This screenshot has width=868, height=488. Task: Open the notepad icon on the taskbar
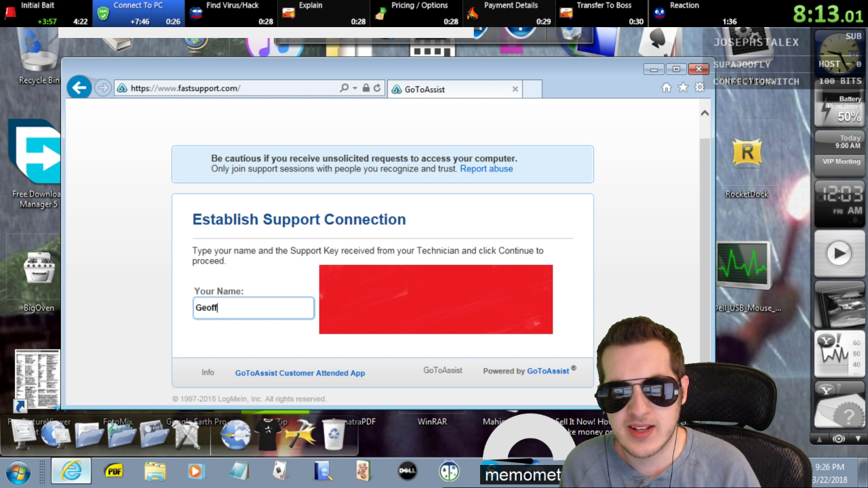click(x=239, y=470)
